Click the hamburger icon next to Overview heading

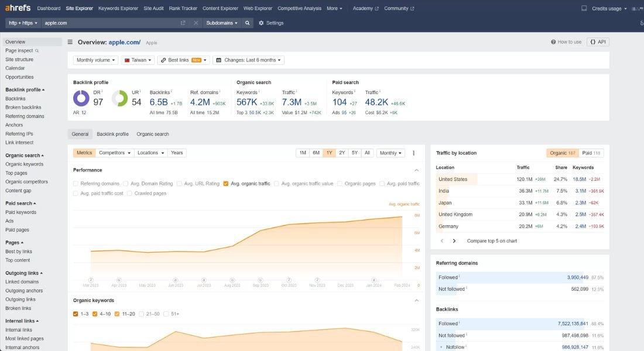click(69, 42)
